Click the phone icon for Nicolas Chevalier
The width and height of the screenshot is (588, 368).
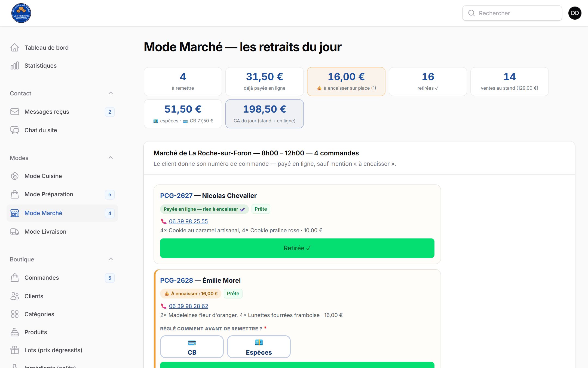[164, 221]
